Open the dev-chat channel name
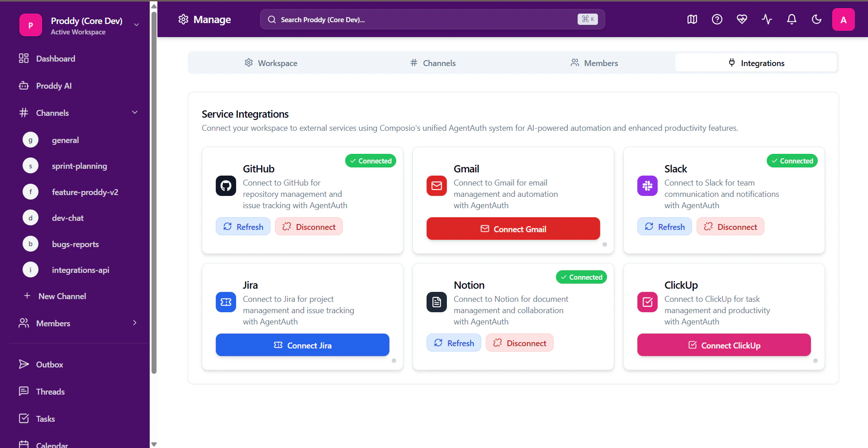Screen dimensions: 868x448 68,218
